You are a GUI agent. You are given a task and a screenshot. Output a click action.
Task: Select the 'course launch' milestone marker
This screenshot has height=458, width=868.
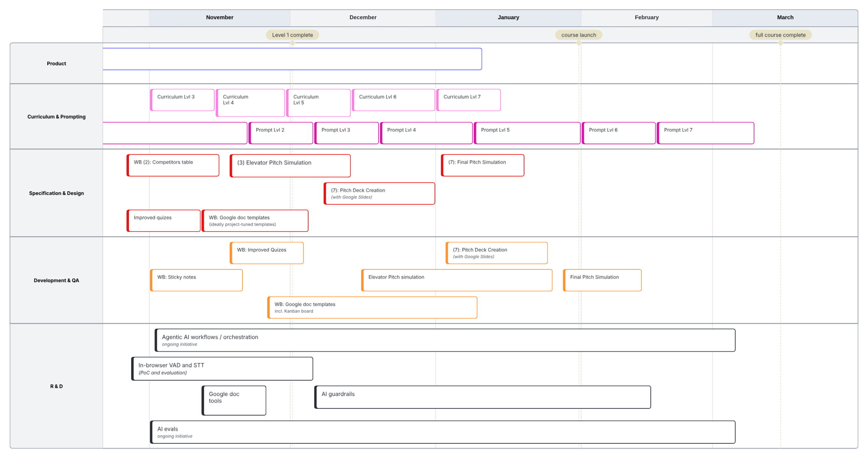tap(578, 35)
